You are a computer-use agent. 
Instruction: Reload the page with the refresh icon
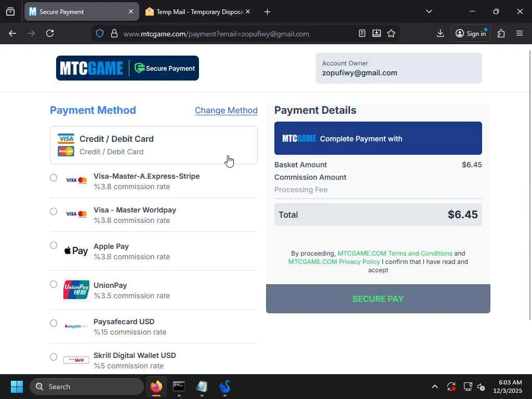click(x=50, y=34)
